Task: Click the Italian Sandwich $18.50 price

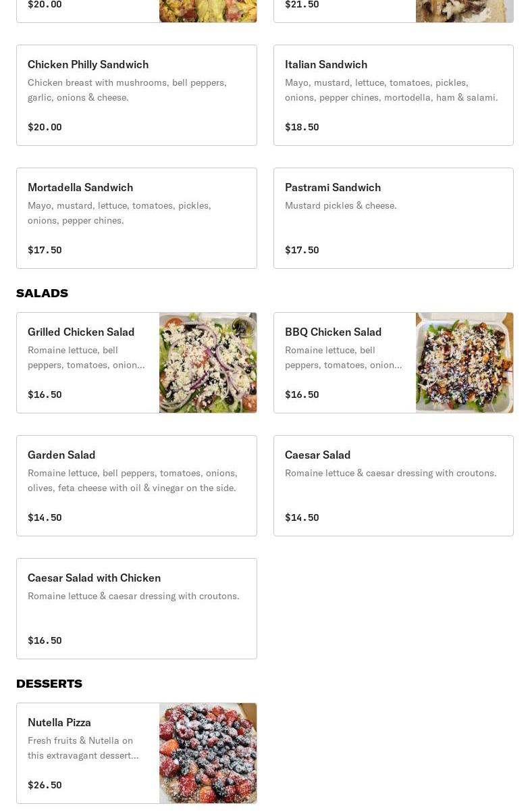Action: [302, 127]
